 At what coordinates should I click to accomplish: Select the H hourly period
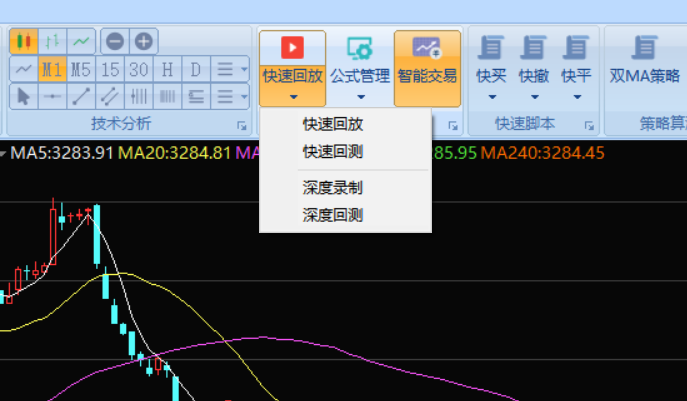(x=167, y=69)
